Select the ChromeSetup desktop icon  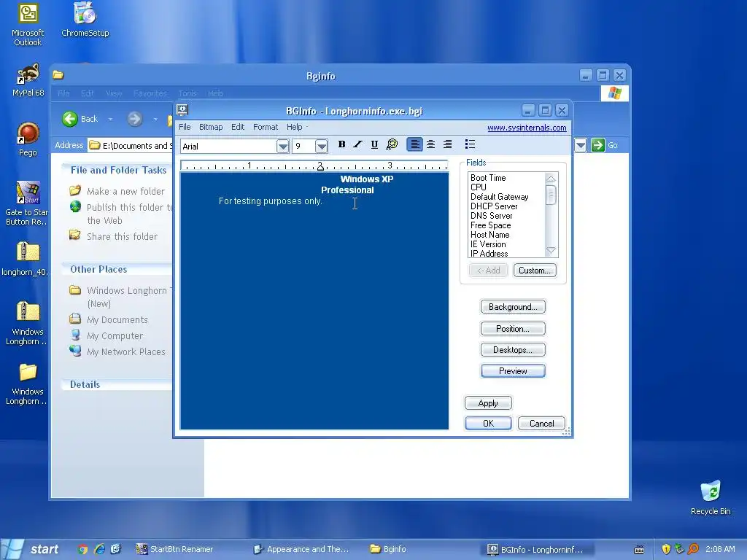85,20
